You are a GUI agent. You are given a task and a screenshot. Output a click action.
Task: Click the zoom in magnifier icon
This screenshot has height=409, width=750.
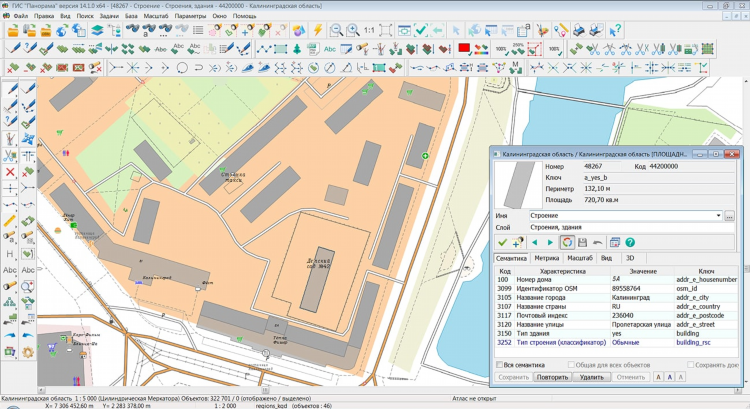tap(353, 31)
